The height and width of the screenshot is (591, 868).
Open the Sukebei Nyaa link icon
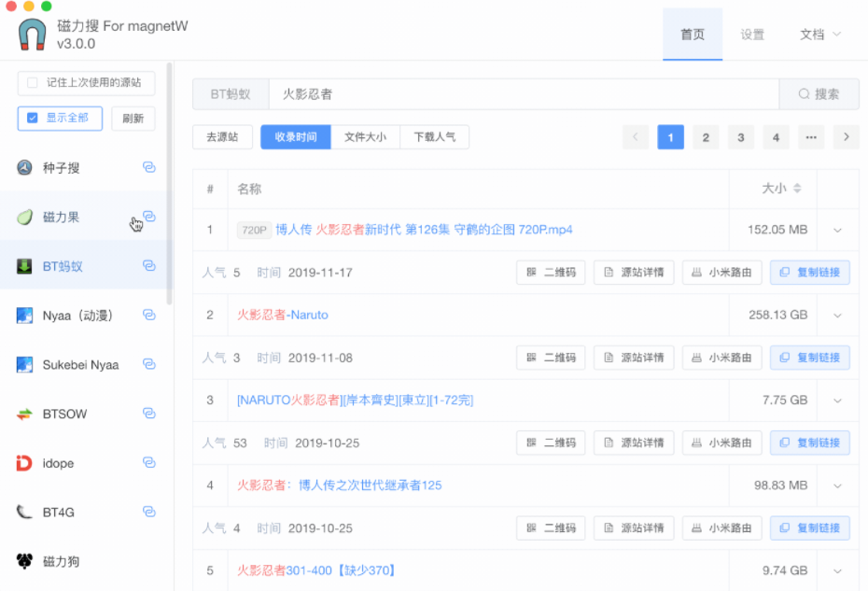[148, 364]
